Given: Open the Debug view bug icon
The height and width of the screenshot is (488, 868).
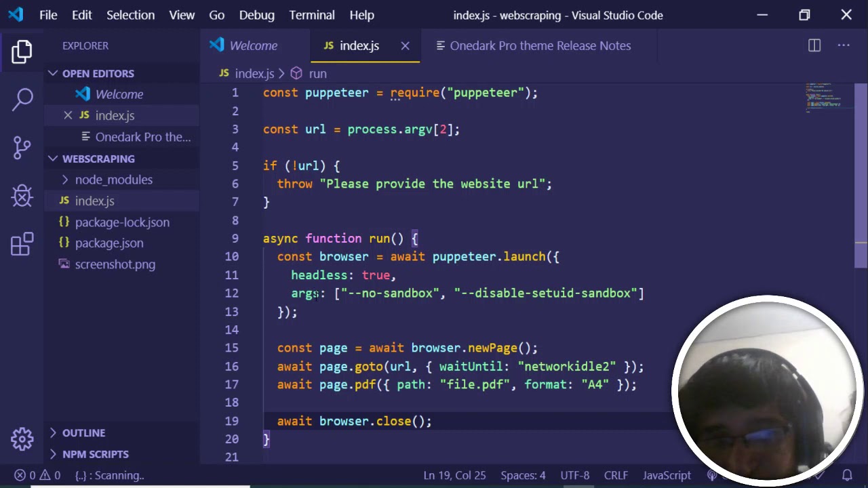Looking at the screenshot, I should point(22,196).
